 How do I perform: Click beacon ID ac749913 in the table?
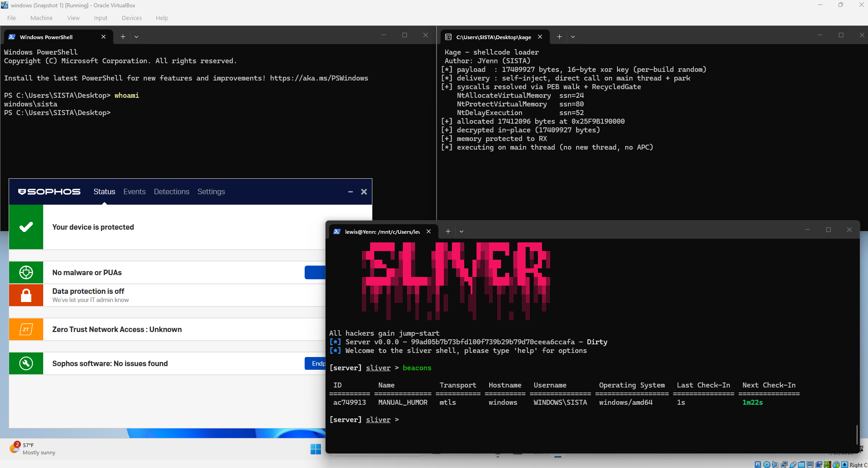pyautogui.click(x=350, y=403)
